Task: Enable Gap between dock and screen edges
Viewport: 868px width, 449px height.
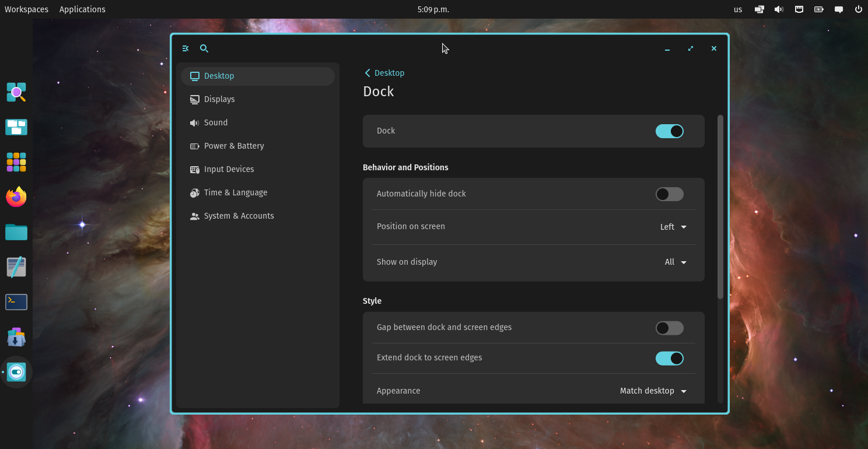Action: click(x=670, y=328)
